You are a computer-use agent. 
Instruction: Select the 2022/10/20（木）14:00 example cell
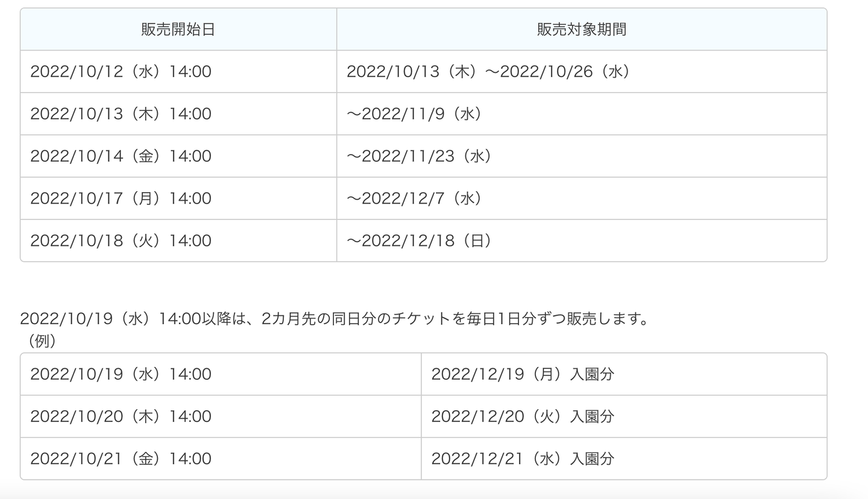coord(121,416)
